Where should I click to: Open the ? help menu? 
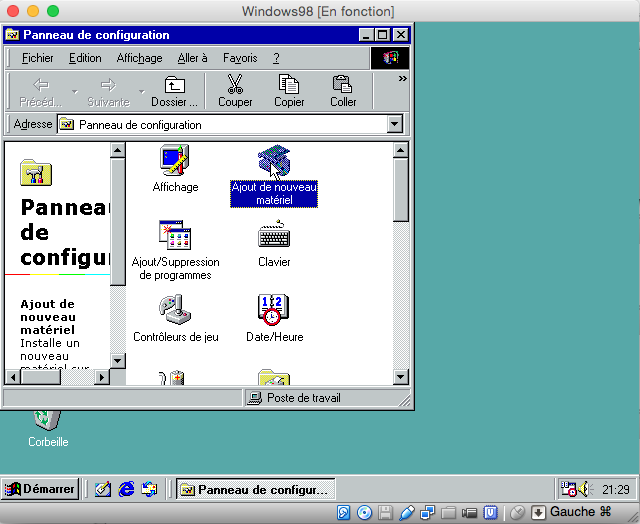[x=276, y=58]
